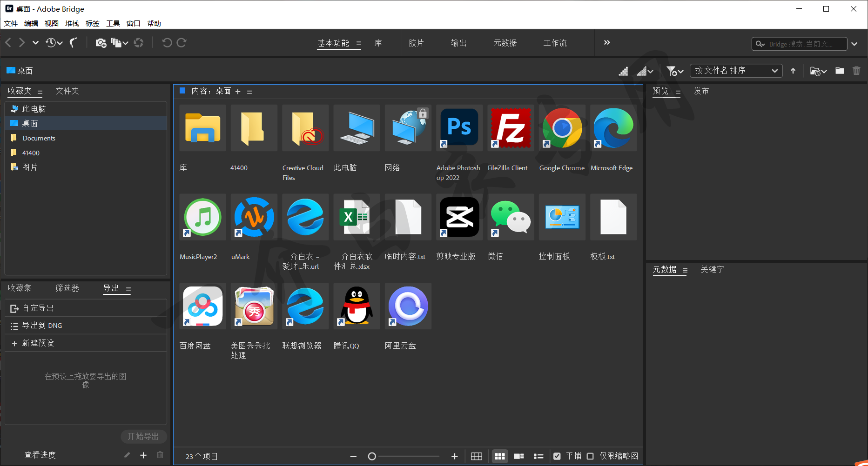
Task: Switch to the 元数据 workspace
Action: [505, 43]
